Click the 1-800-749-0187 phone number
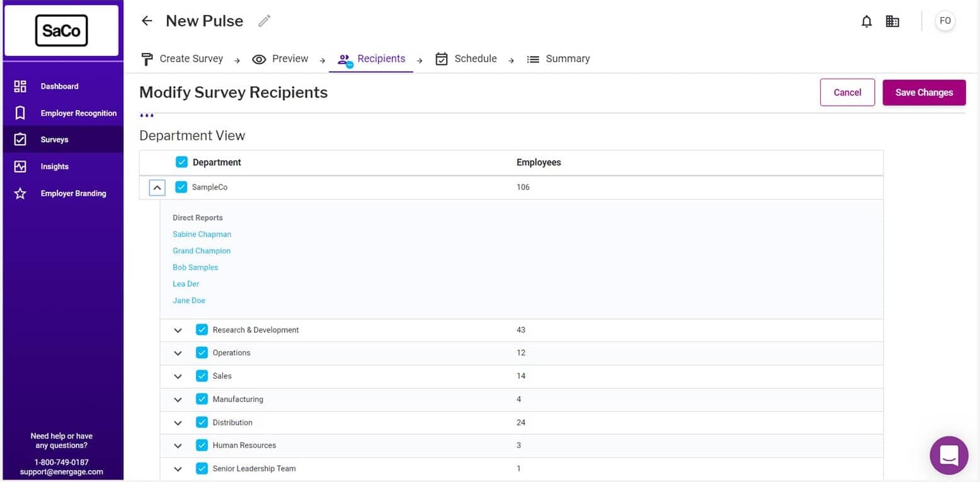The width and height of the screenshot is (980, 482). pyautogui.click(x=61, y=462)
